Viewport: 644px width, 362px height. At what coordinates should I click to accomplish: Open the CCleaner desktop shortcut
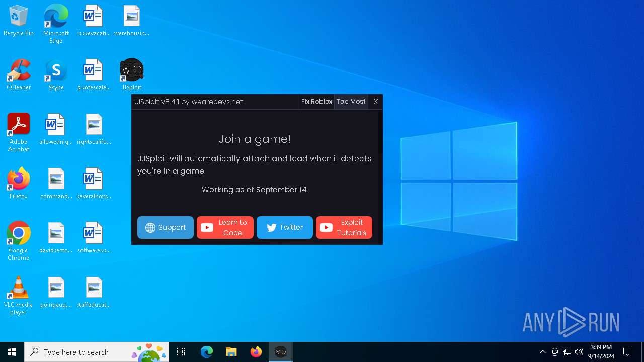pyautogui.click(x=19, y=75)
